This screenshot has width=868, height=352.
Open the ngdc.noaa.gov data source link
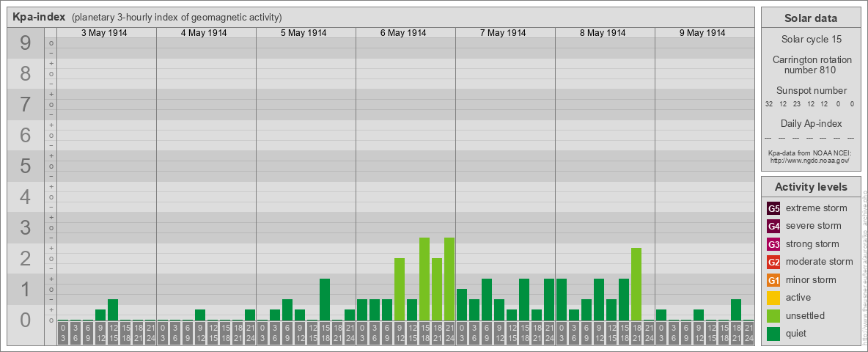tap(810, 160)
